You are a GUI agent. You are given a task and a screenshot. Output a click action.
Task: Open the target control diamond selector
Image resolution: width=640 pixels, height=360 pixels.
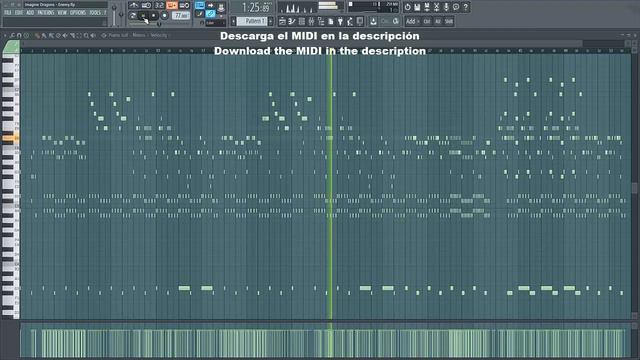[x=104, y=36]
